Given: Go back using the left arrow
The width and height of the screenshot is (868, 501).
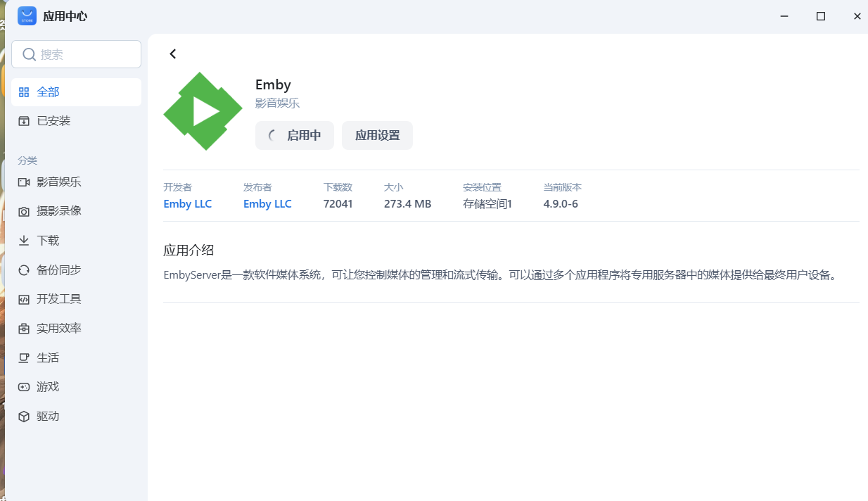Looking at the screenshot, I should (x=173, y=54).
